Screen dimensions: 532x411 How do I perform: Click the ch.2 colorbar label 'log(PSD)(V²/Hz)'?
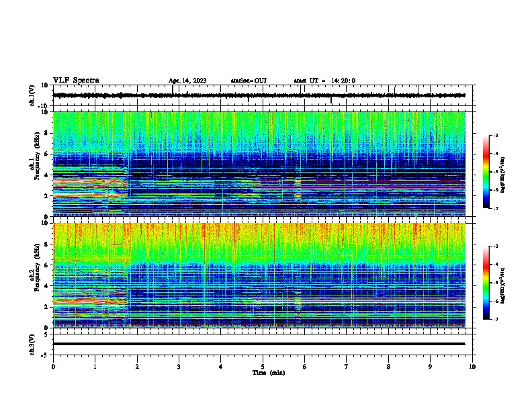tap(503, 285)
